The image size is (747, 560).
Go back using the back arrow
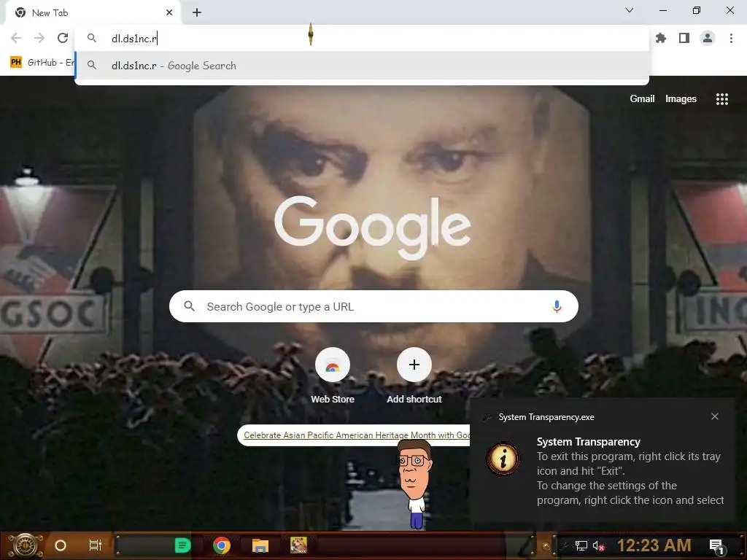[x=16, y=38]
